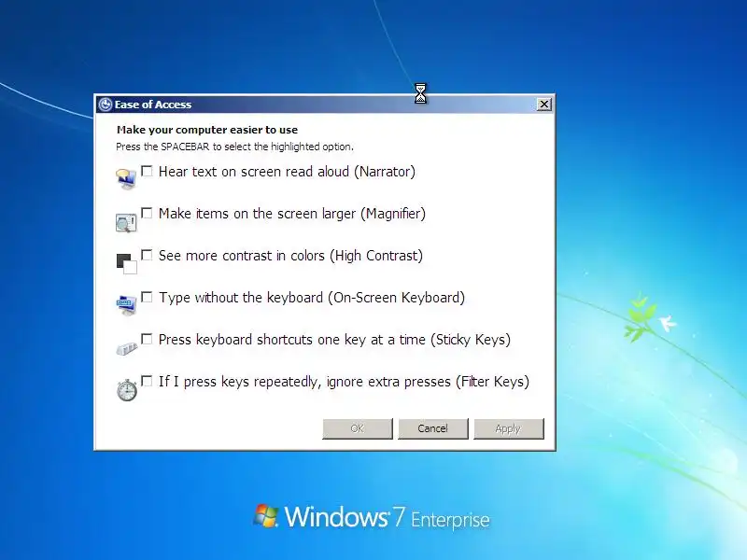Select 'Hear text on screen read aloud' label
Screen dimensions: 747x560
pyautogui.click(x=288, y=172)
